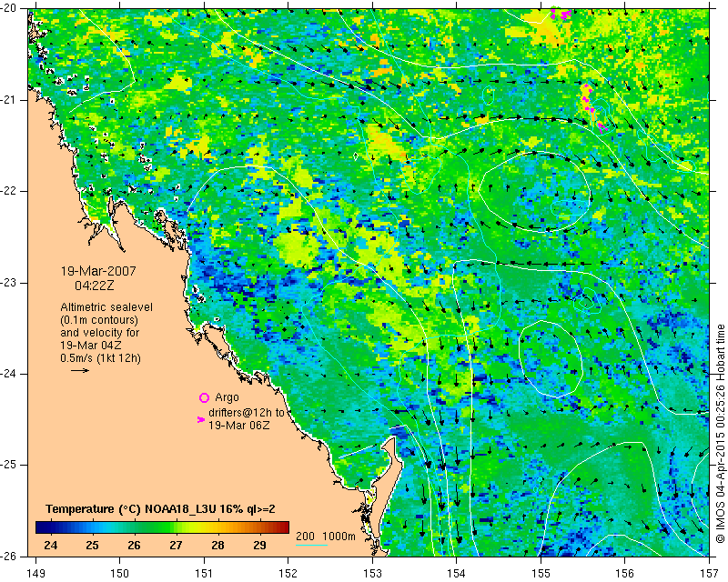Click the magenta Argo circle legend symbol

coord(204,397)
